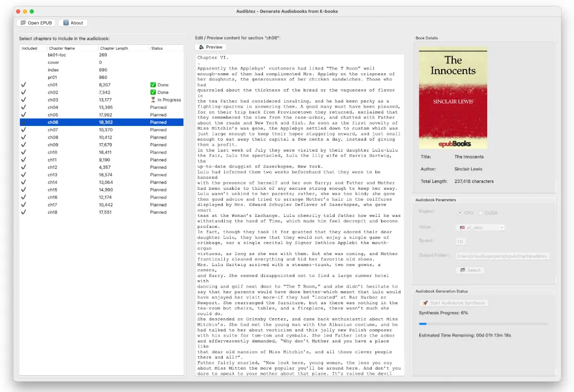This screenshot has width=574, height=392.
Task: Toggle ch07 included checkmark
Action: 24,130
